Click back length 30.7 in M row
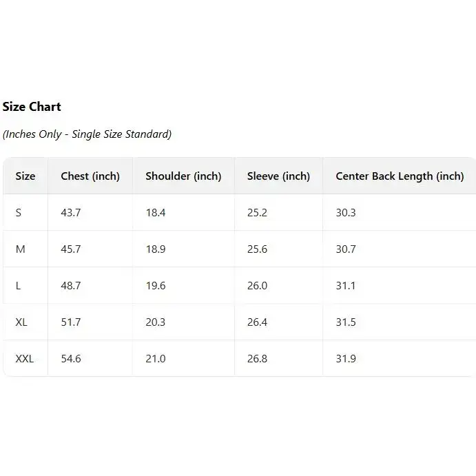 pos(346,249)
